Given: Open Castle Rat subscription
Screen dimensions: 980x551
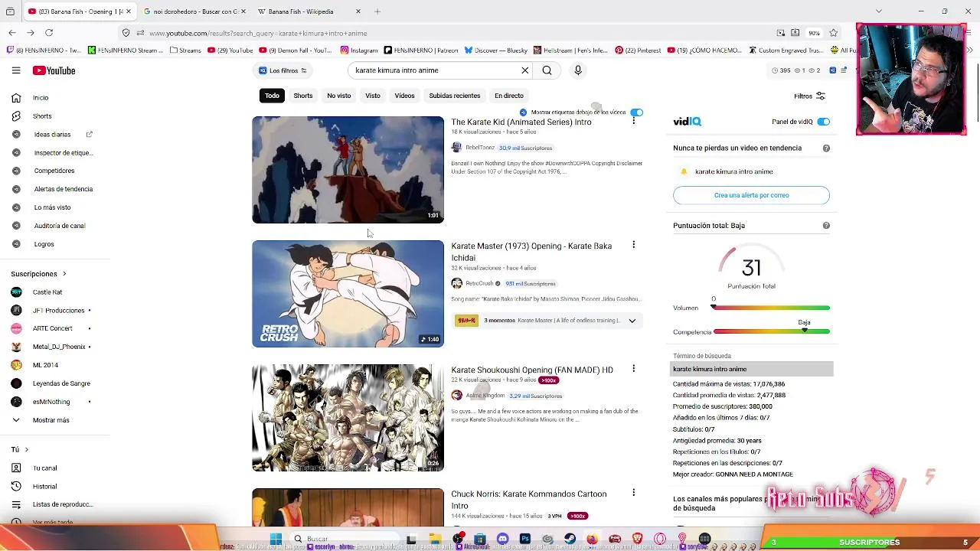Looking at the screenshot, I should [47, 292].
